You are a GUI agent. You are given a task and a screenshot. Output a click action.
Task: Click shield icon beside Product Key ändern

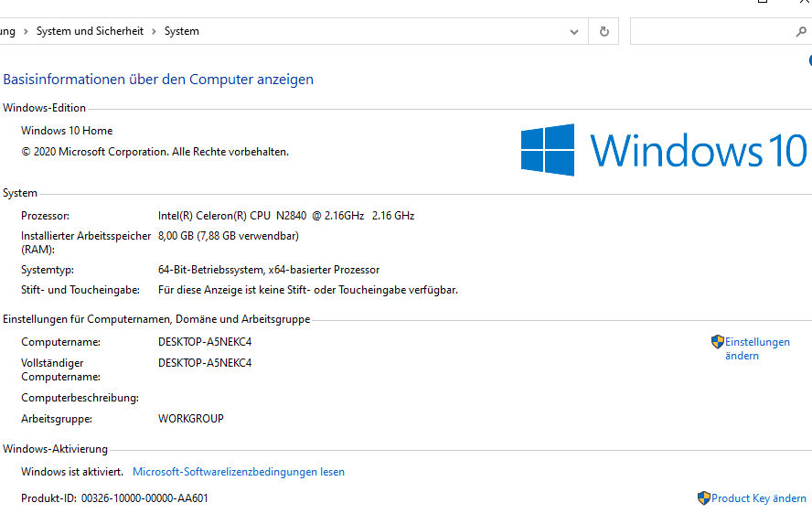[x=704, y=498]
